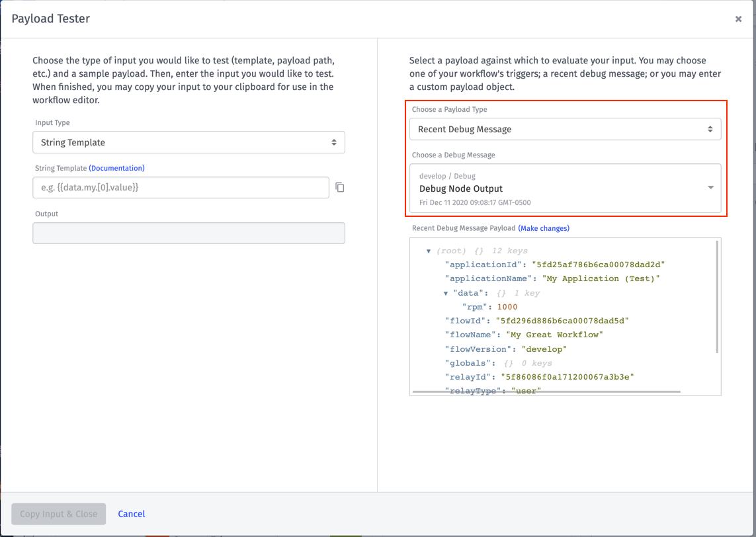Viewport: 756px width, 537px height.
Task: Select the "relayId" value
Action: (x=567, y=377)
